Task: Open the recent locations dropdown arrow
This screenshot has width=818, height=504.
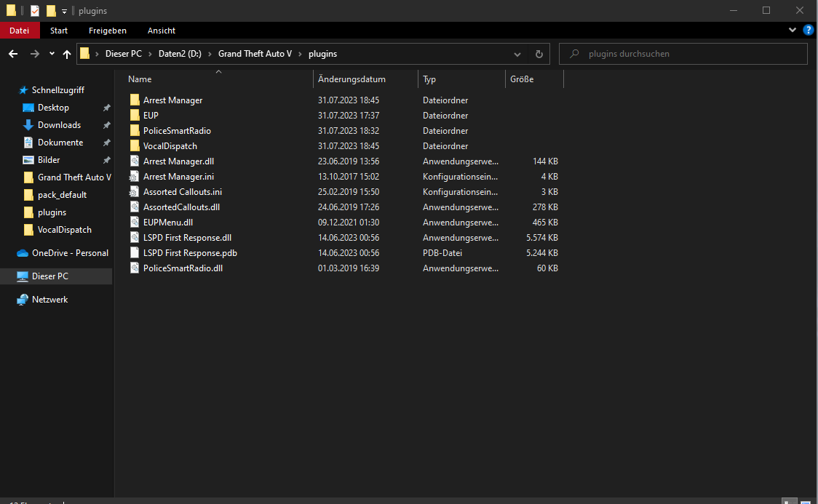Action: coord(52,54)
